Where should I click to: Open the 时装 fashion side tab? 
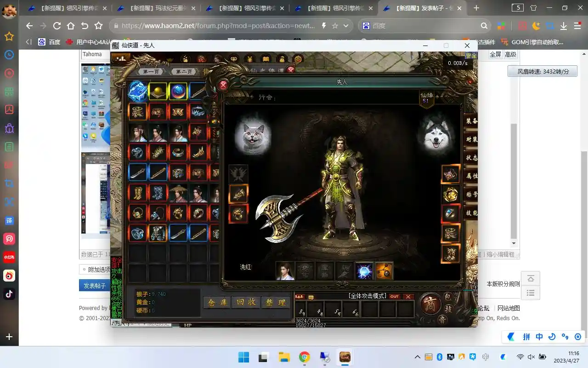click(471, 139)
